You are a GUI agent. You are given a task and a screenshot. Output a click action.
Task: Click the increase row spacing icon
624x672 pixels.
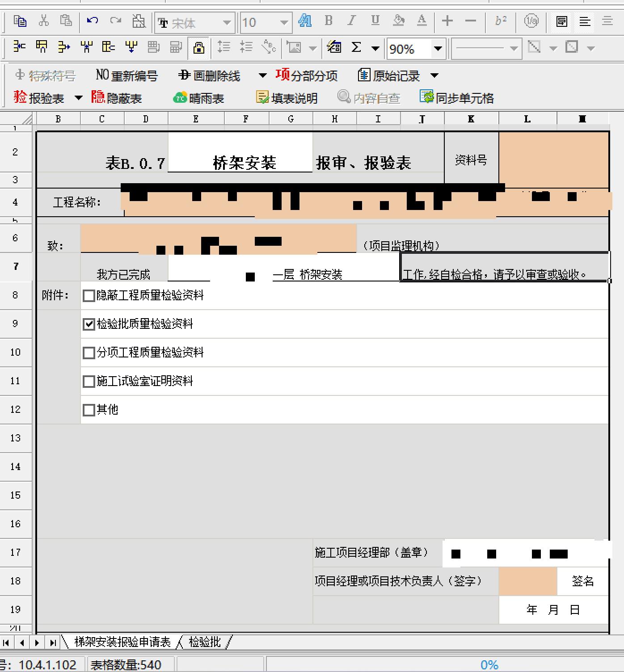pyautogui.click(x=223, y=47)
